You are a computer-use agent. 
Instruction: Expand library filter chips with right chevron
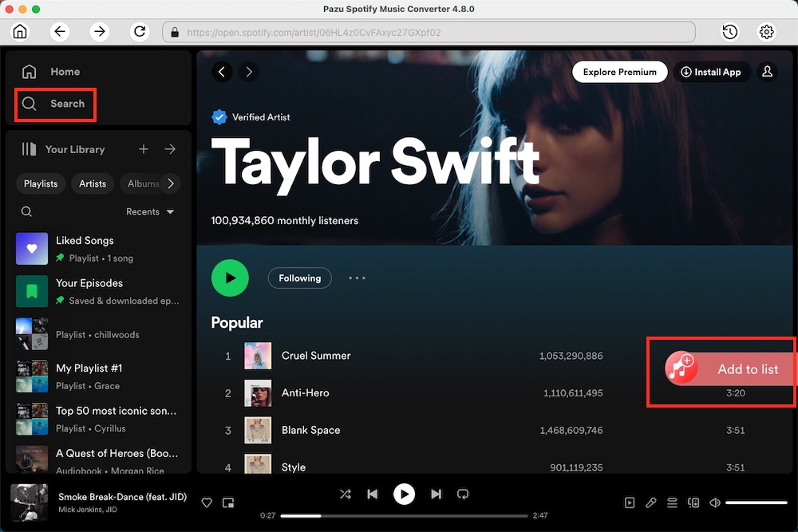click(169, 183)
